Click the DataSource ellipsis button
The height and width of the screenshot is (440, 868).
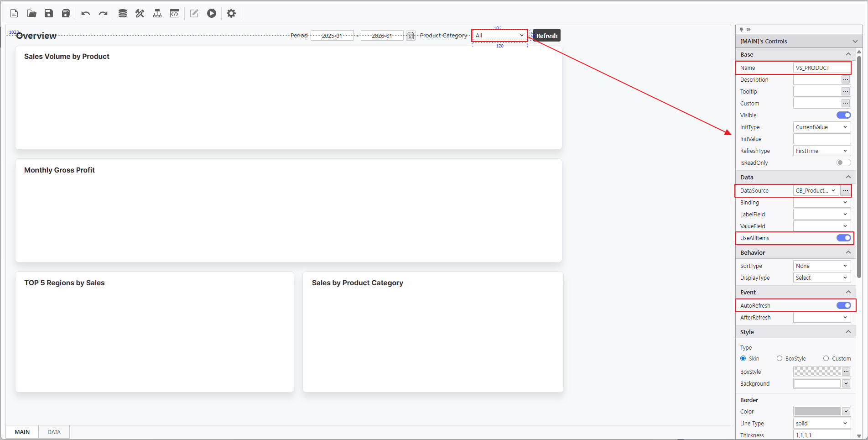click(846, 191)
